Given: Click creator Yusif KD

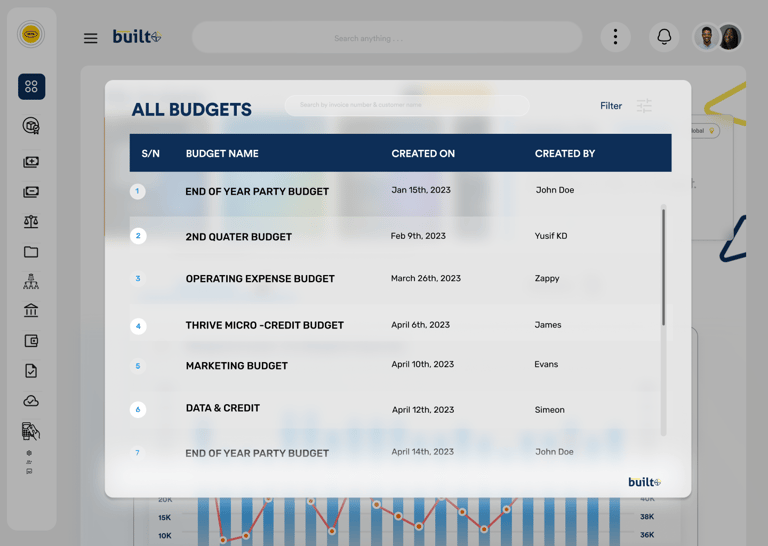Looking at the screenshot, I should click(x=551, y=236).
